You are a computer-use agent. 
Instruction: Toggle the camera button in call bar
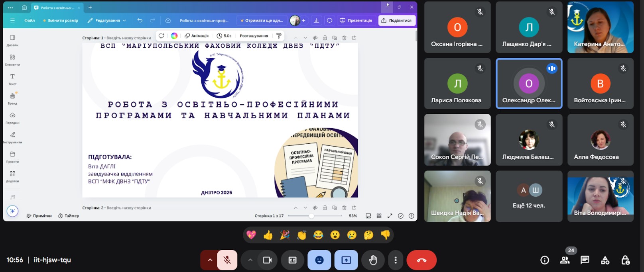click(x=267, y=260)
